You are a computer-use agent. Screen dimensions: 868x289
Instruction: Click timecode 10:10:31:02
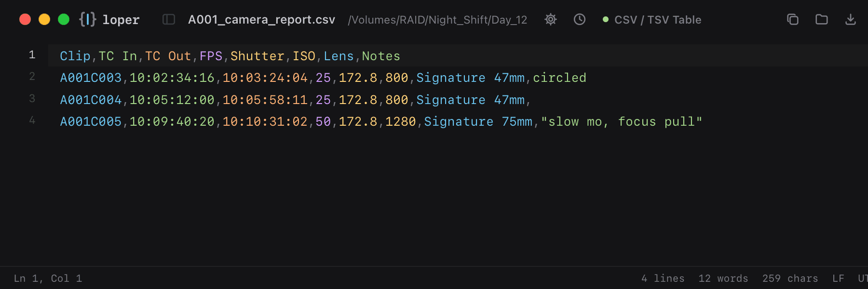(265, 121)
